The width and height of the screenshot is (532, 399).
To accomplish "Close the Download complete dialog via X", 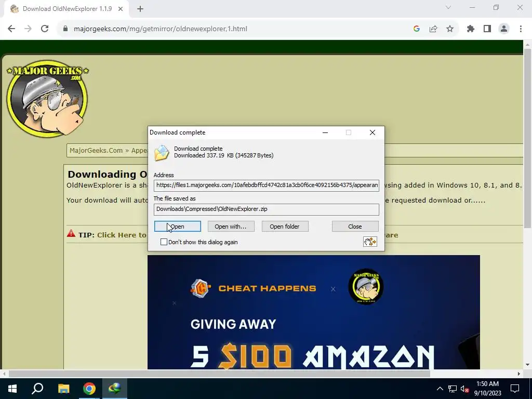I will tap(372, 132).
